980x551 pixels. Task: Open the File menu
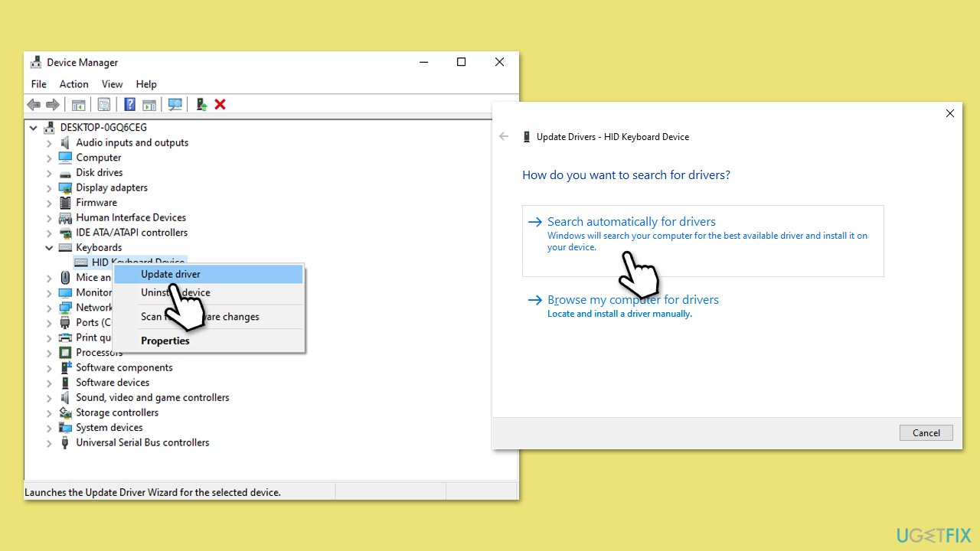pyautogui.click(x=39, y=84)
